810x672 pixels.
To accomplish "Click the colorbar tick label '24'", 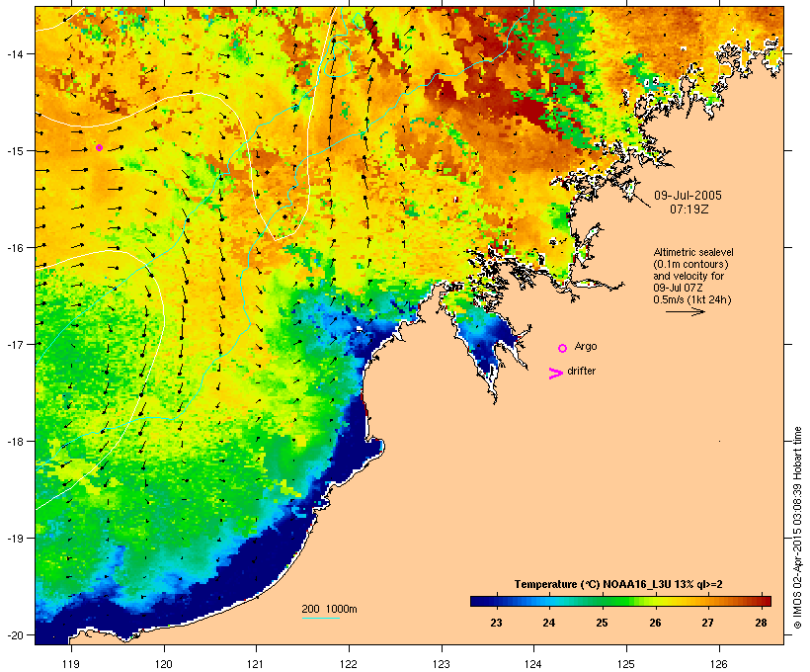I will click(548, 623).
